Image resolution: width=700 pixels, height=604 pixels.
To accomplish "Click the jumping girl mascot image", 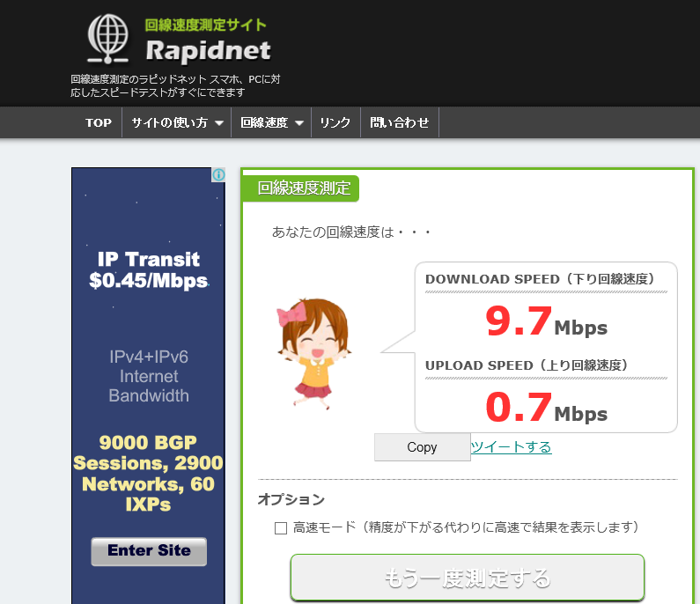I will pyautogui.click(x=314, y=354).
